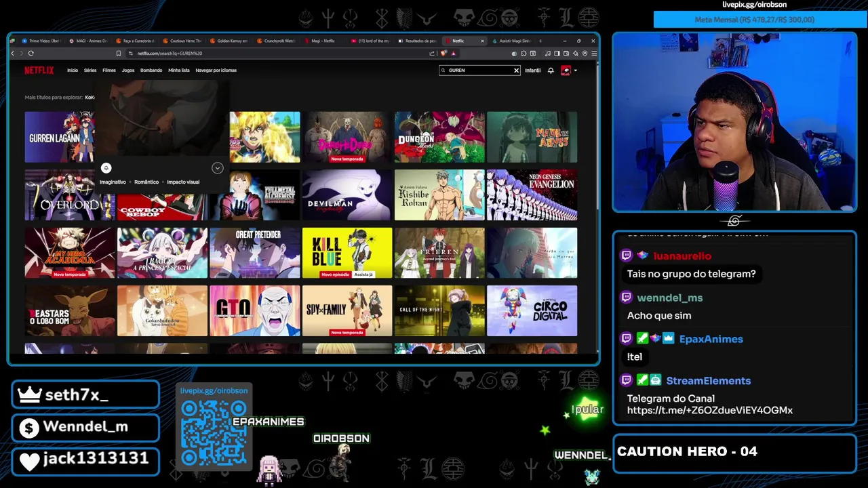Click the GUREN search input field
Image resolution: width=868 pixels, height=488 pixels.
pyautogui.click(x=479, y=70)
